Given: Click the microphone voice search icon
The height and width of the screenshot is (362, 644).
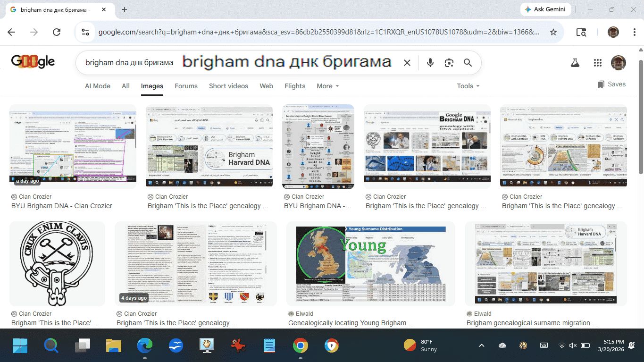Looking at the screenshot, I should click(430, 63).
